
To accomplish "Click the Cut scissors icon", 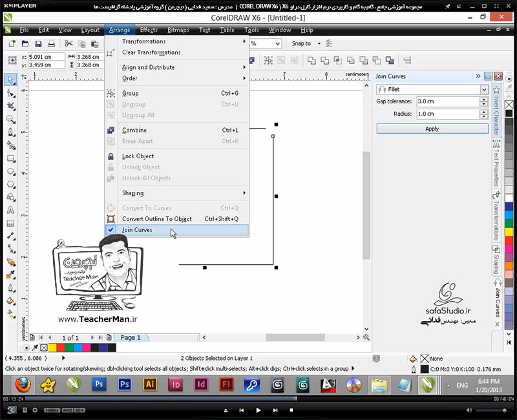I will [69, 43].
